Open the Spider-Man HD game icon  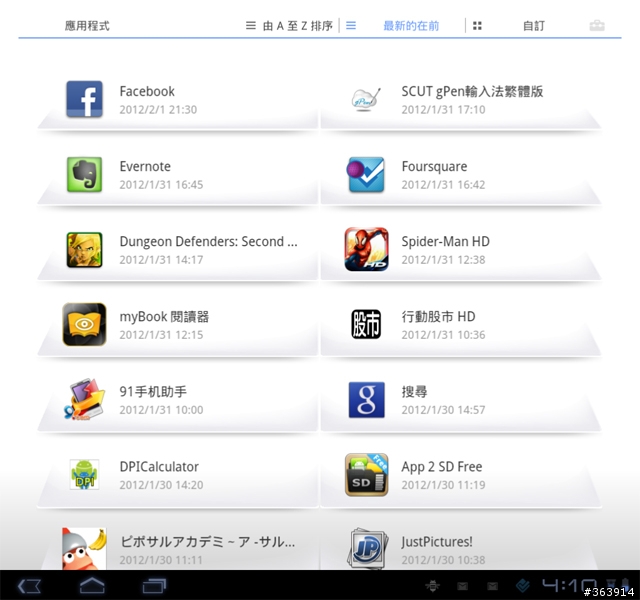367,249
